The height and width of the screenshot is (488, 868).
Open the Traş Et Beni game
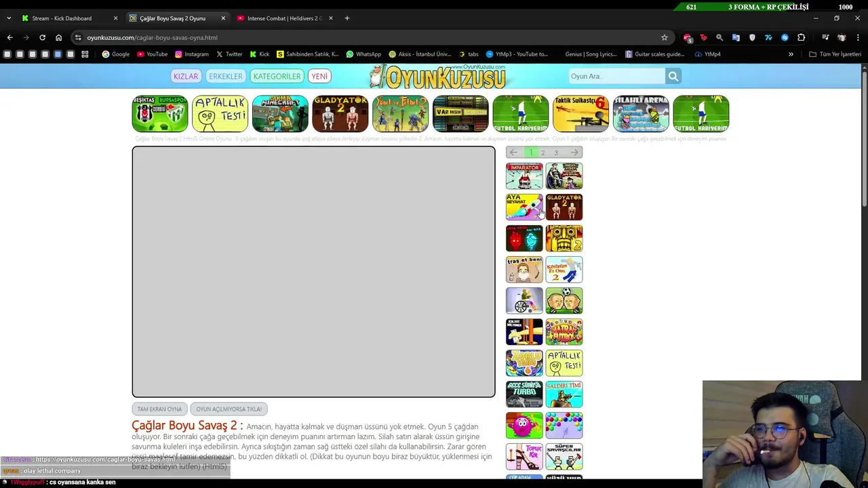point(524,270)
